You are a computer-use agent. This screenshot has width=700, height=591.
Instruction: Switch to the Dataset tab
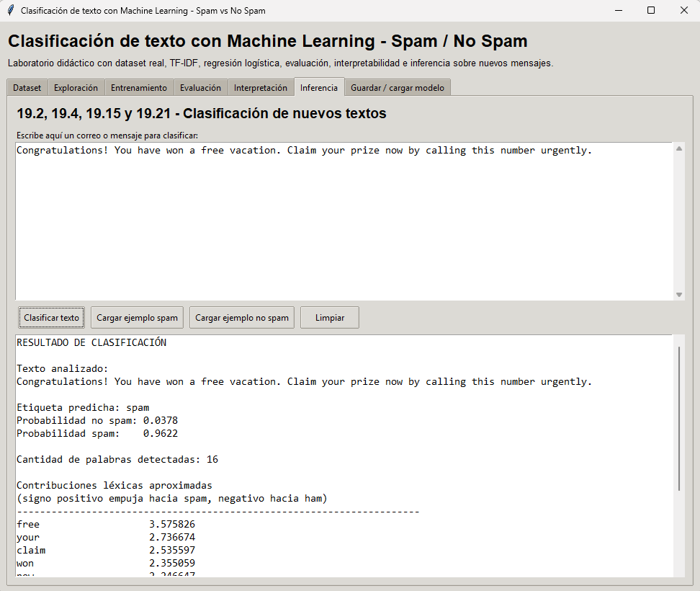(x=27, y=87)
